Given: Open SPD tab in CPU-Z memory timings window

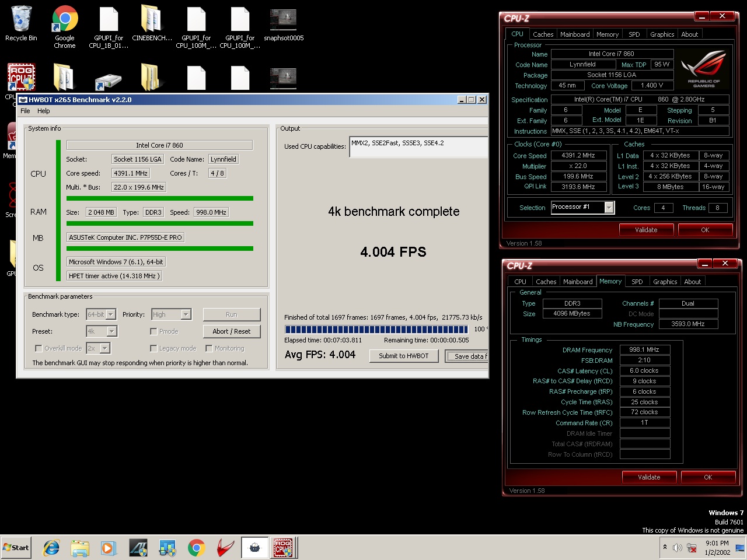Looking at the screenshot, I should 637,282.
